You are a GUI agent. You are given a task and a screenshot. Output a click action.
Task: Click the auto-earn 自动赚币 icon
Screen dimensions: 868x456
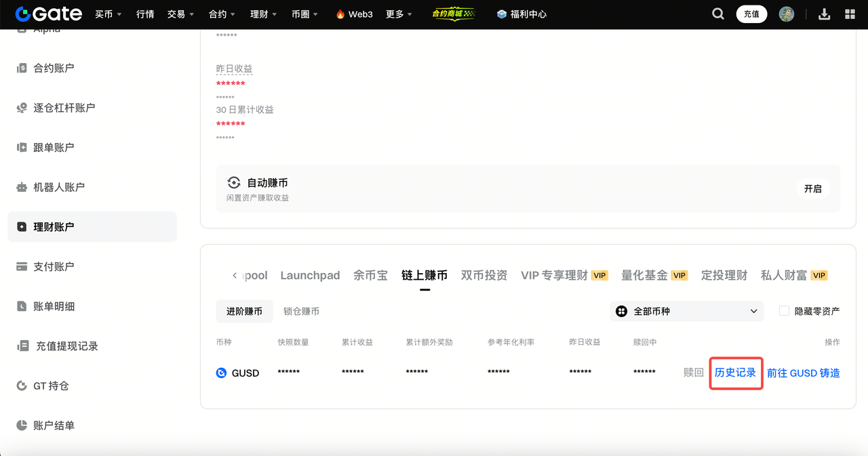[x=234, y=183]
